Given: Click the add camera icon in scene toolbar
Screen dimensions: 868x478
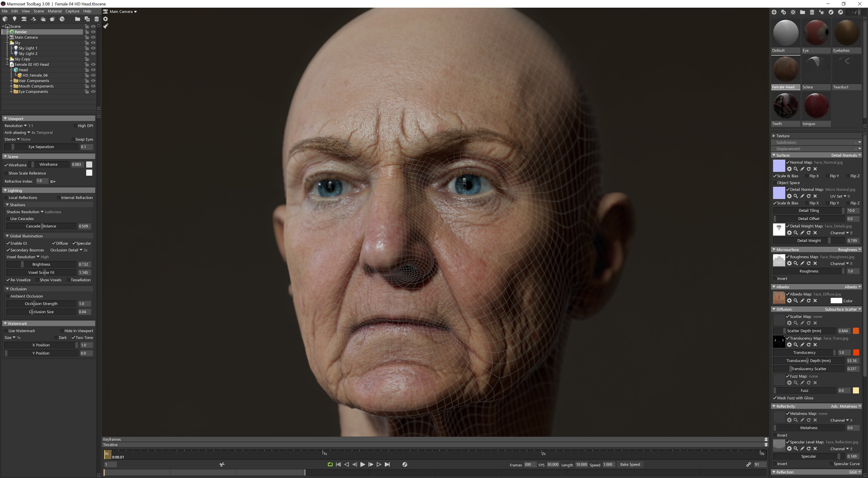Looking at the screenshot, I should pyautogui.click(x=24, y=19).
